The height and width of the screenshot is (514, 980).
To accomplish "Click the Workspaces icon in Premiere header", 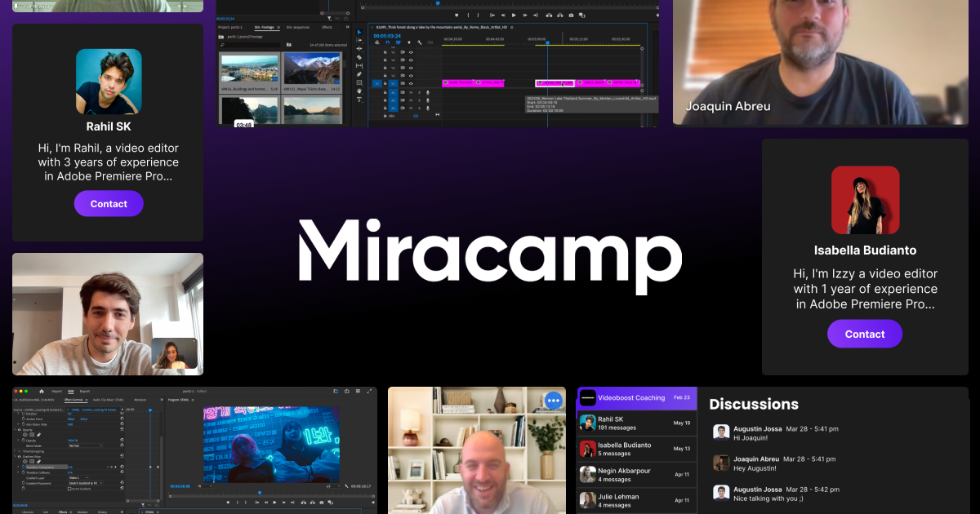I will [358, 391].
